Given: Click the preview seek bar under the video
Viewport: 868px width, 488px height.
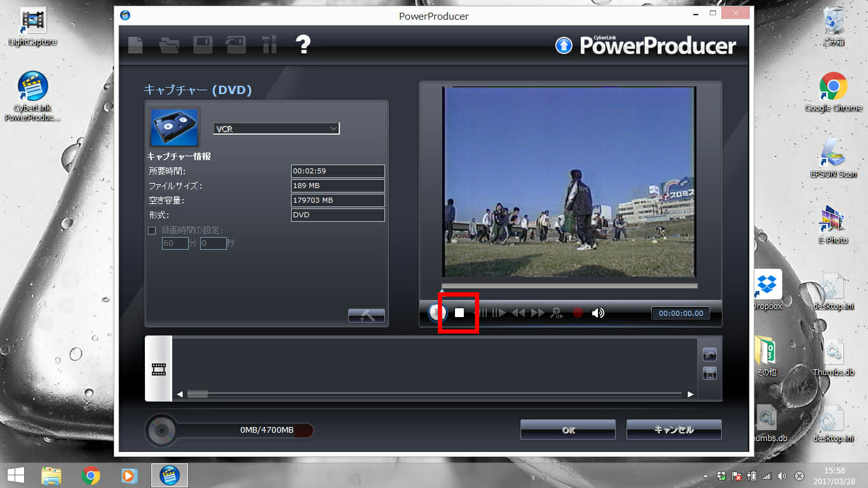Looking at the screenshot, I should click(x=569, y=286).
